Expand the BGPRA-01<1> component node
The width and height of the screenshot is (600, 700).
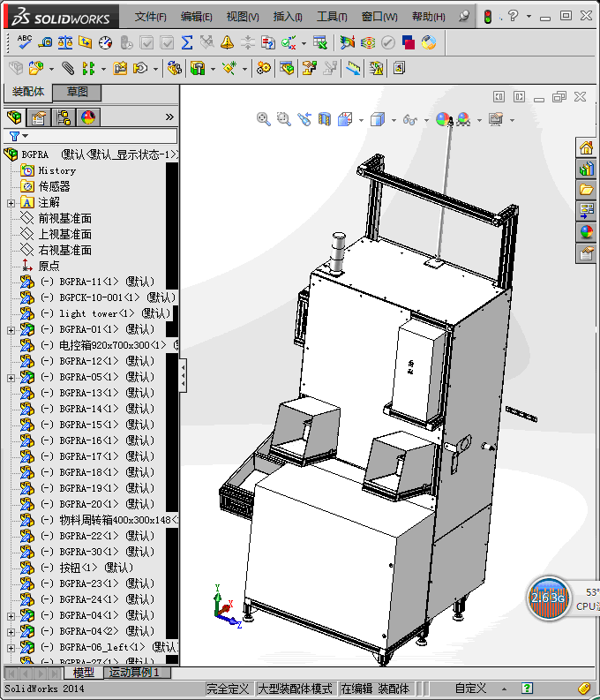pos(11,330)
